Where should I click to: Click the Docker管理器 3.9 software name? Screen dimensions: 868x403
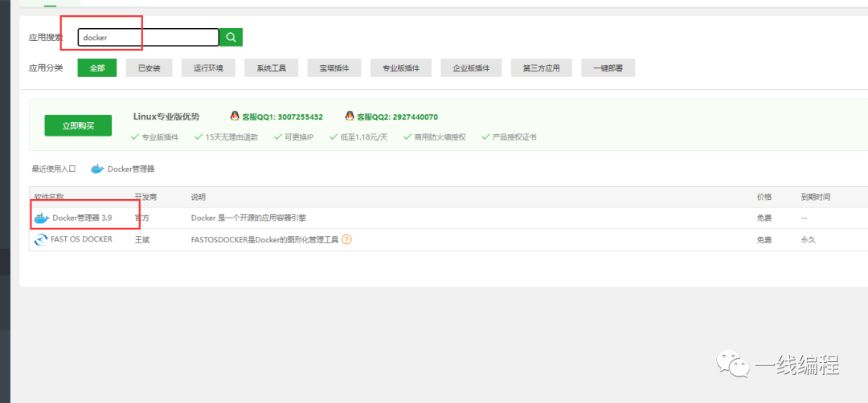pyautogui.click(x=83, y=218)
